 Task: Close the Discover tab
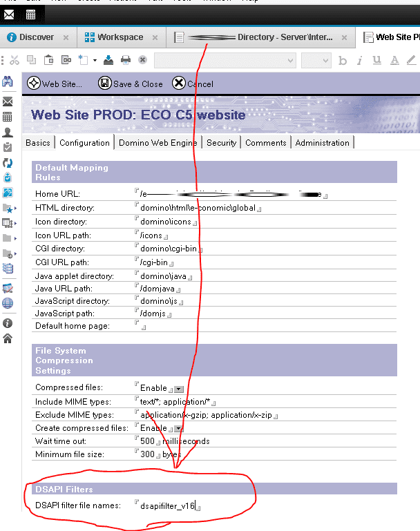point(66,37)
